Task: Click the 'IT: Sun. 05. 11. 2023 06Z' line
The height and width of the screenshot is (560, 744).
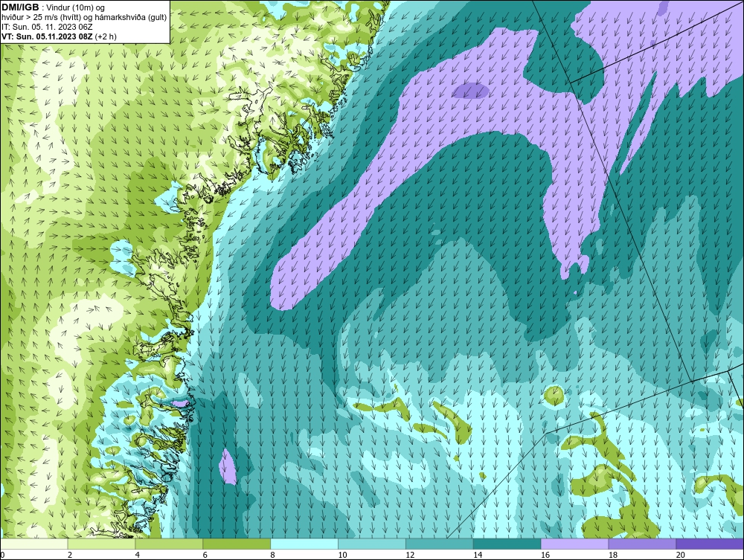Action: coord(47,27)
